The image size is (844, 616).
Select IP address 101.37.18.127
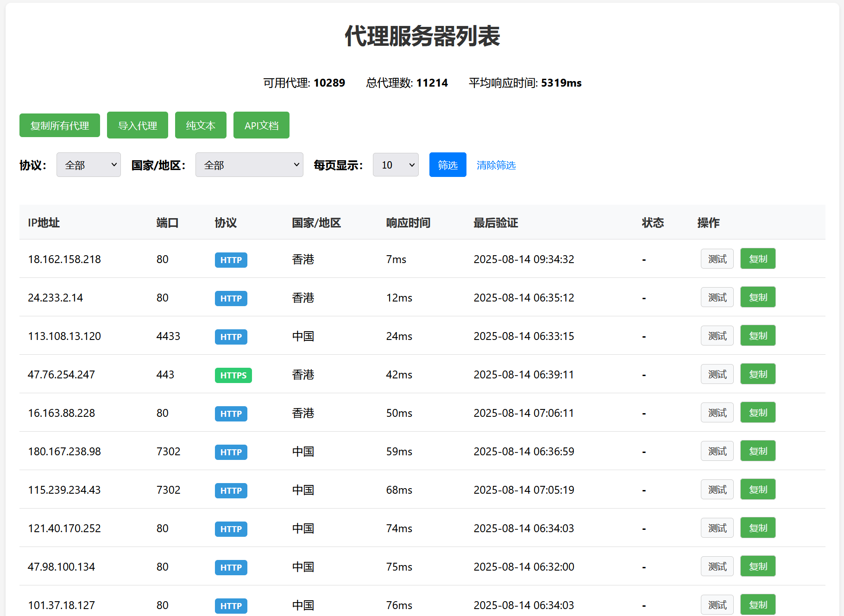point(61,605)
